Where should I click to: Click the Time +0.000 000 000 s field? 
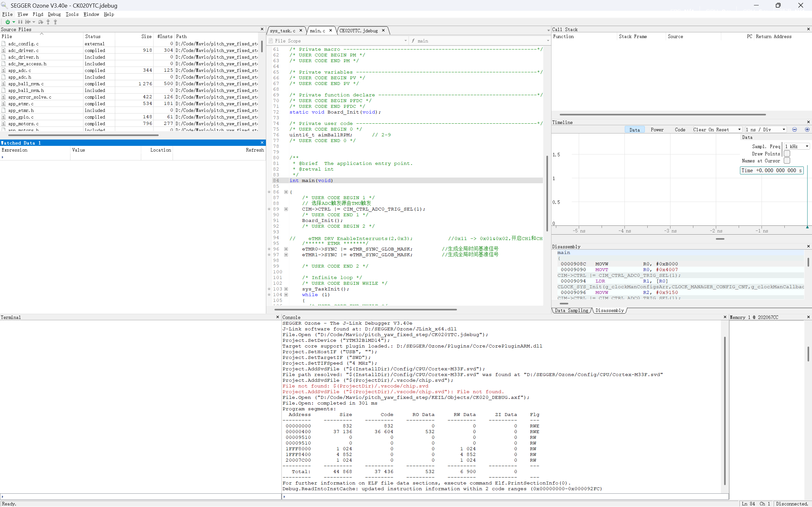pos(771,170)
